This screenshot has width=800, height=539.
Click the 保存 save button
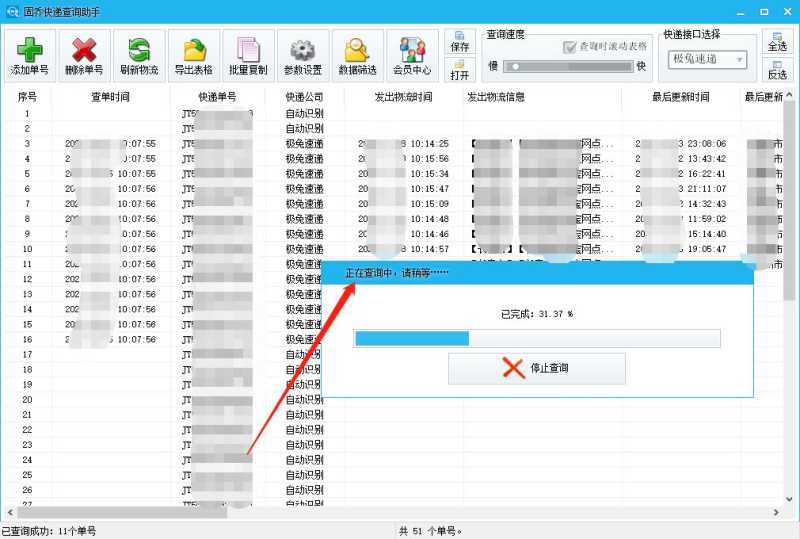coord(460,41)
